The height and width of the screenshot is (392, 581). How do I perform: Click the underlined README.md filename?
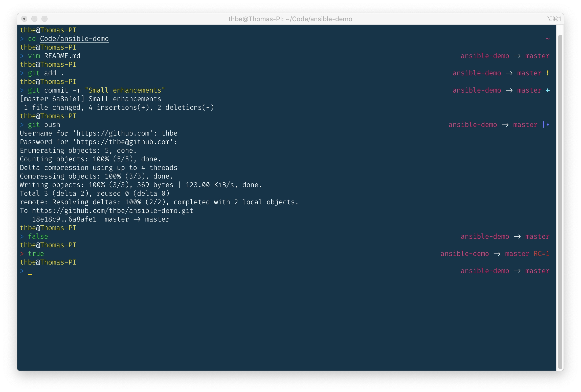point(62,56)
